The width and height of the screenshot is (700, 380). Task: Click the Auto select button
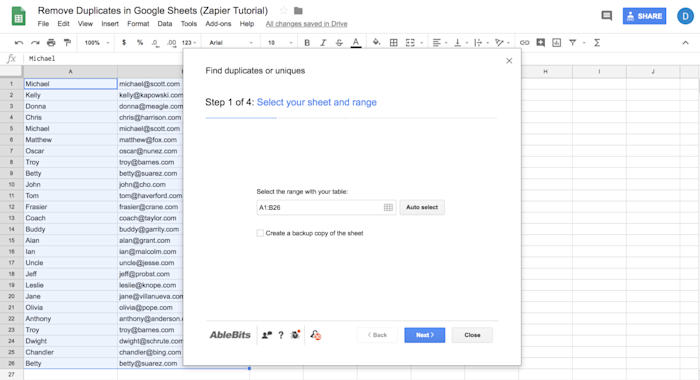(x=422, y=207)
